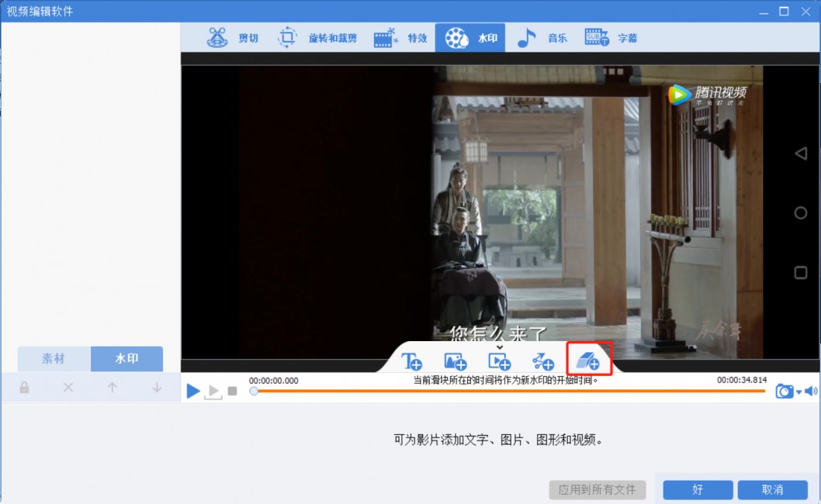The height and width of the screenshot is (504, 821).
Task: Add a shape watermark
Action: pyautogui.click(x=543, y=361)
